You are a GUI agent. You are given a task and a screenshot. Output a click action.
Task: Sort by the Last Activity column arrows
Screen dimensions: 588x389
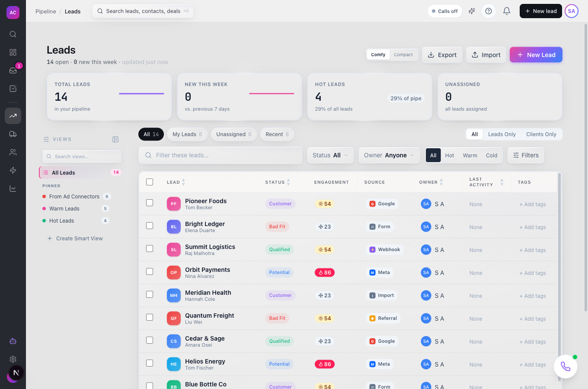click(502, 182)
